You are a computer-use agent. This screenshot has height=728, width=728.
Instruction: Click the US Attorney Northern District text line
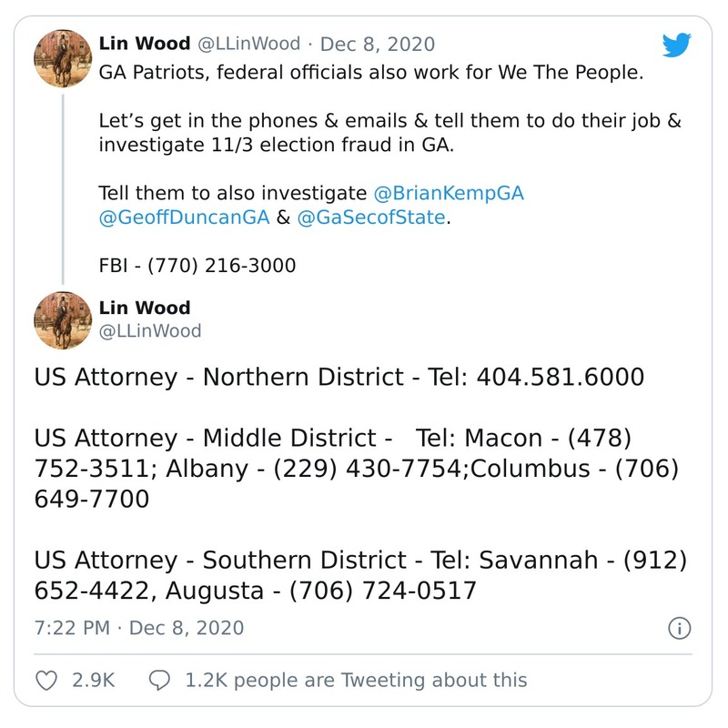[x=339, y=377]
